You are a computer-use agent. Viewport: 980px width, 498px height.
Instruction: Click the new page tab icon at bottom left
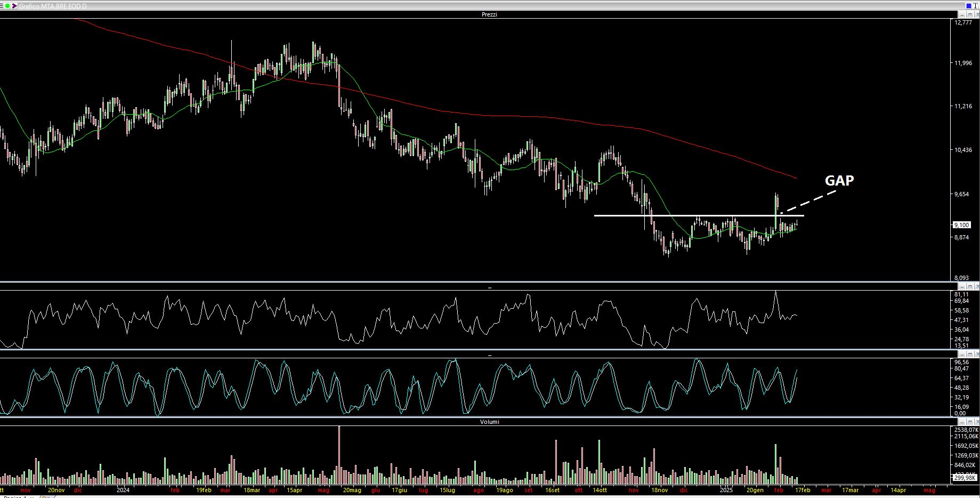pyautogui.click(x=45, y=496)
